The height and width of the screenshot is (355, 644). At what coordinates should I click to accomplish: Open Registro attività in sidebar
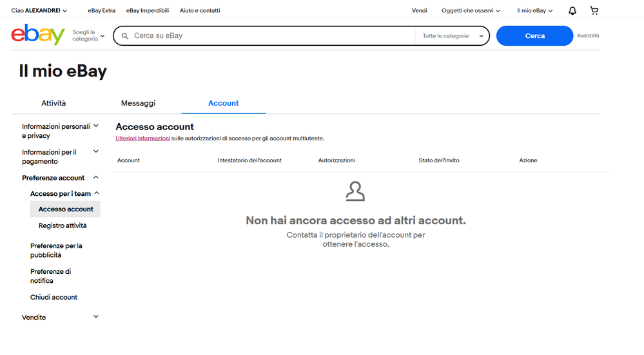click(x=63, y=225)
